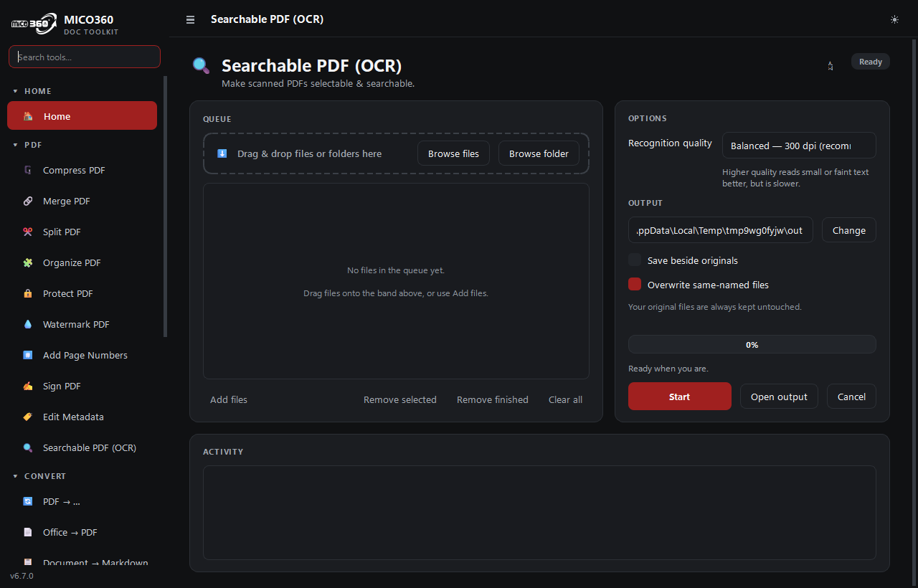Click the top bar 'Searchable PDF (OCR)' title
Screen dimensions: 918x588
[x=268, y=19]
